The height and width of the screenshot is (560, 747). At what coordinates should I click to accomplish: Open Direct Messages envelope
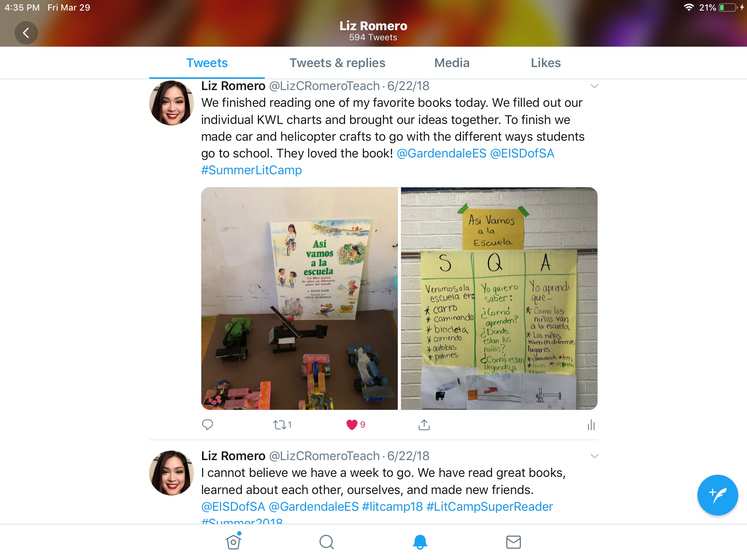(x=513, y=542)
